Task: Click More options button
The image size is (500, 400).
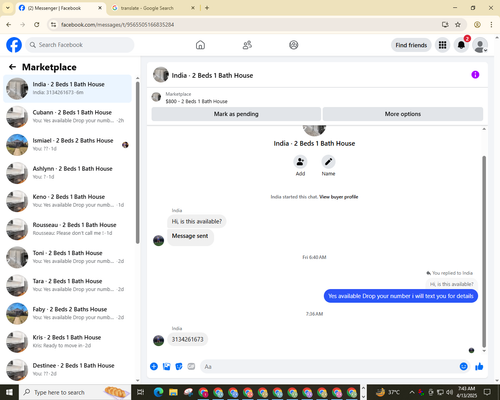Action: [x=403, y=114]
